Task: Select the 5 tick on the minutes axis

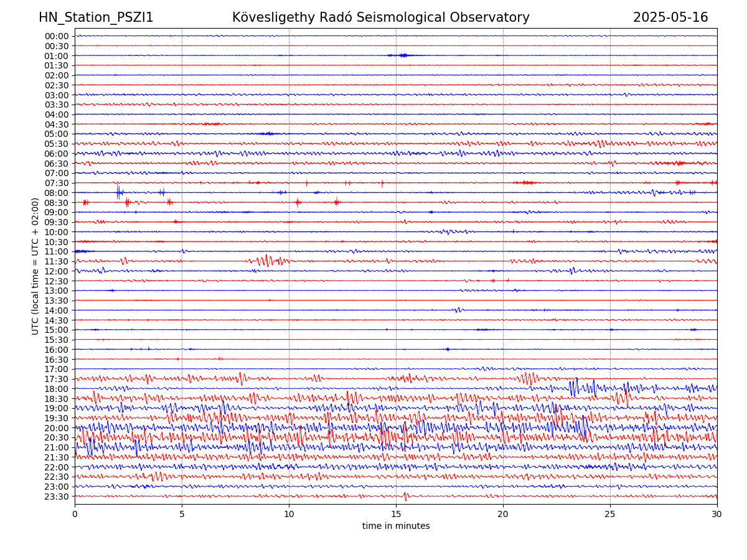Action: 182,514
